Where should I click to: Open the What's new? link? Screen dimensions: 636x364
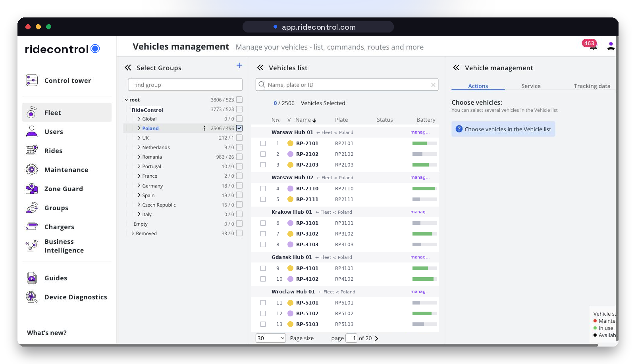[47, 333]
